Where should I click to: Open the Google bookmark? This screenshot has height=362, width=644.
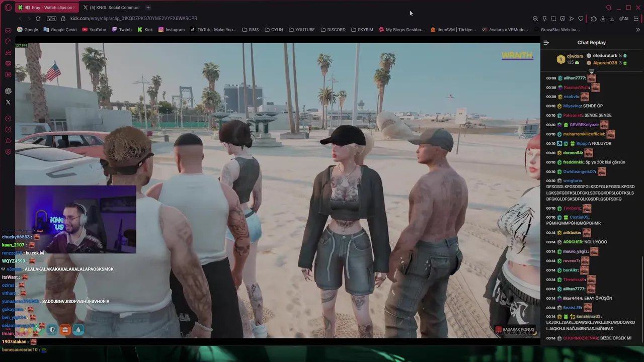coord(28,30)
